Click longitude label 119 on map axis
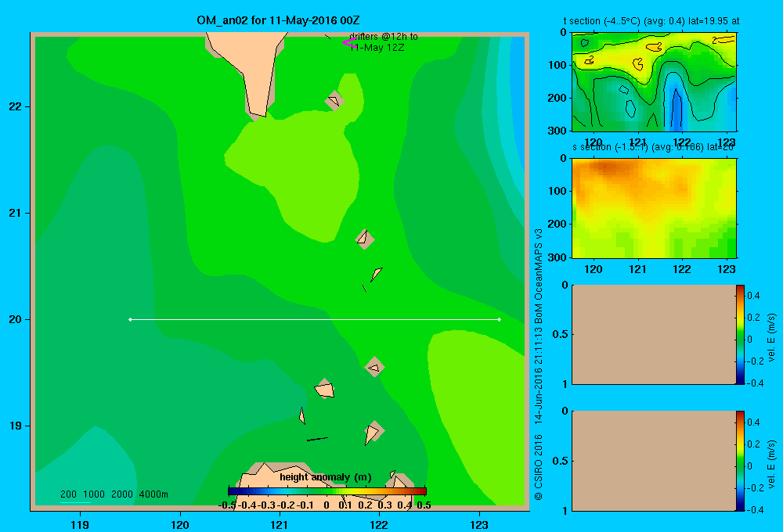 pos(80,524)
